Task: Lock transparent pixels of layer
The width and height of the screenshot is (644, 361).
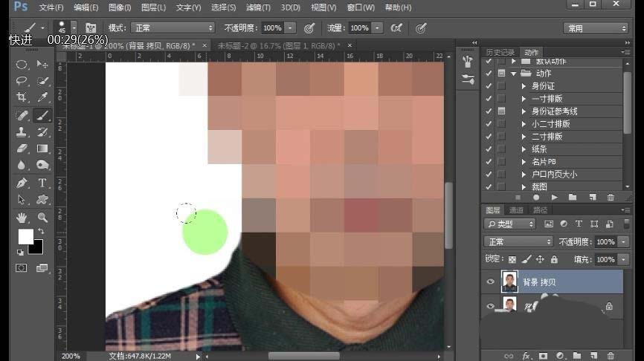Action: [x=512, y=259]
